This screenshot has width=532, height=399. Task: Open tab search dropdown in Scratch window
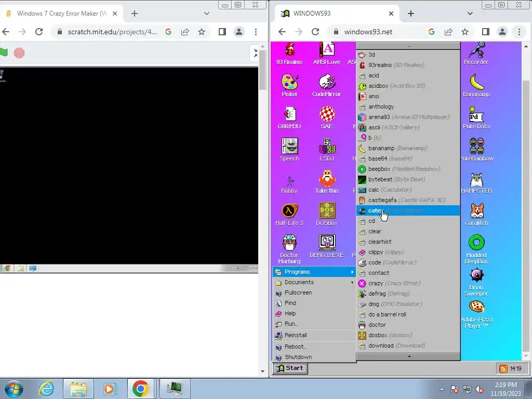point(207,14)
